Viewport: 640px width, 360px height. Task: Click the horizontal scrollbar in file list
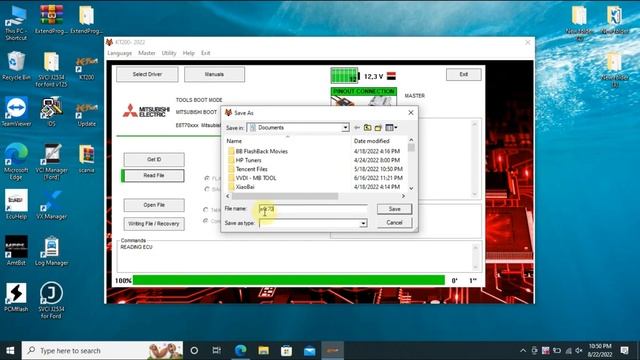(x=285, y=196)
